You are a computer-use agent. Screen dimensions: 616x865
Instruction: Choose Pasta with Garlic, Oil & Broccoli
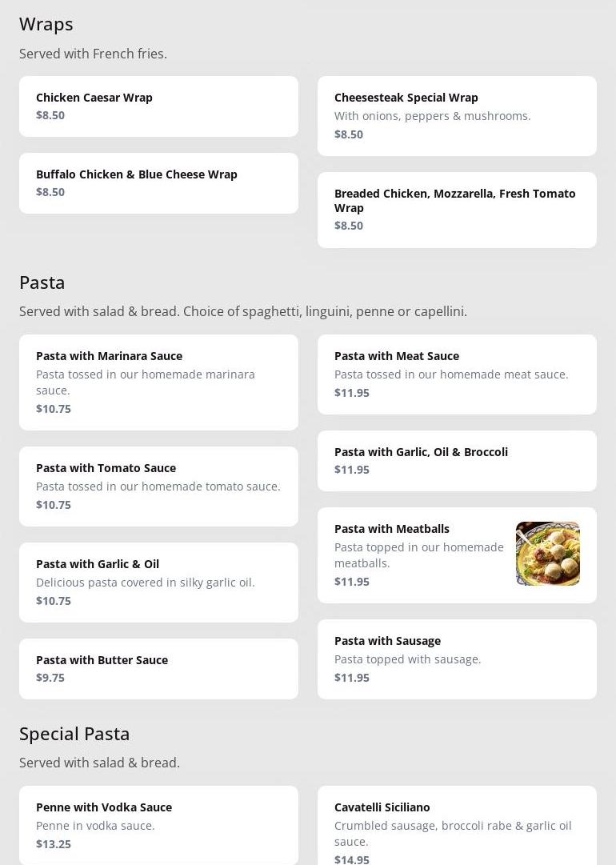[457, 461]
